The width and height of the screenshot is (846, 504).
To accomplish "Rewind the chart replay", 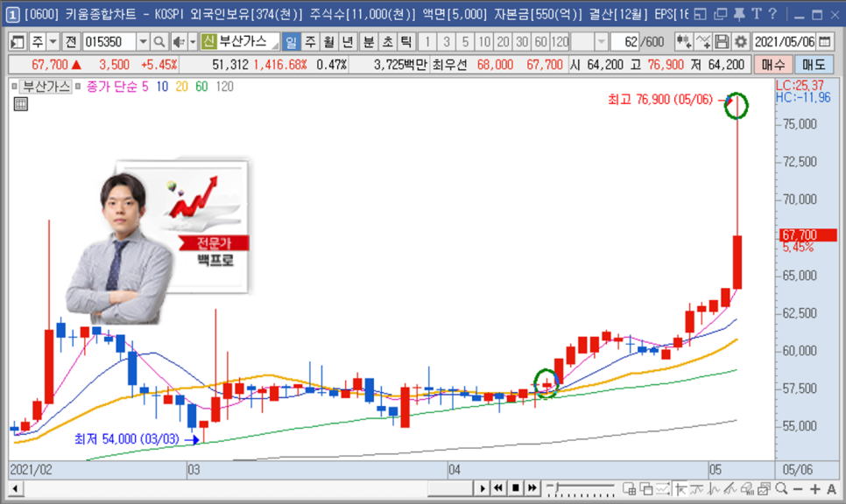I will click(498, 488).
